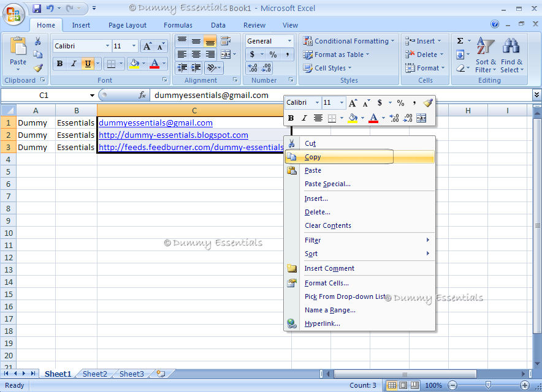Click Format Painter in mini toolbar
Image resolution: width=542 pixels, height=392 pixels.
(x=428, y=102)
